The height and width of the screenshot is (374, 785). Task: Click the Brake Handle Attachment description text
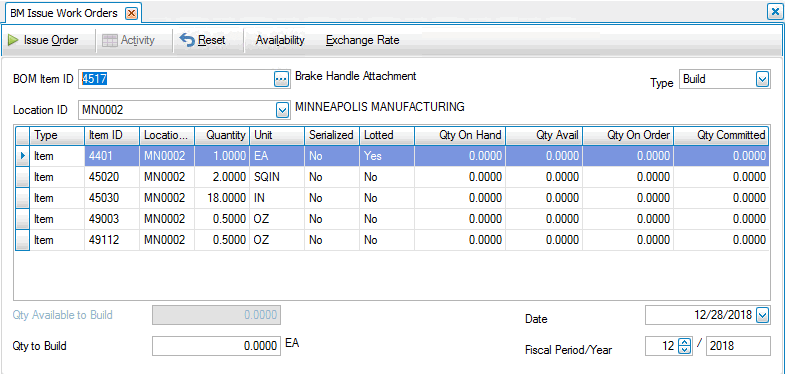coord(356,76)
